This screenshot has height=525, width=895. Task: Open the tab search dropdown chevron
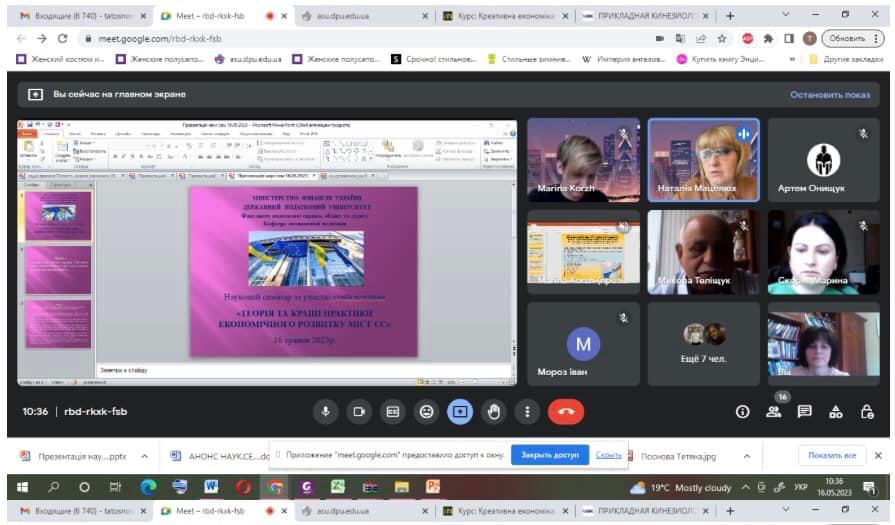(x=785, y=14)
